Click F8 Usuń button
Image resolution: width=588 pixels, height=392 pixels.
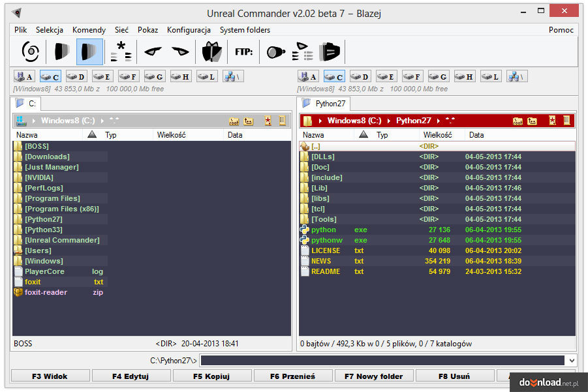pos(454,376)
